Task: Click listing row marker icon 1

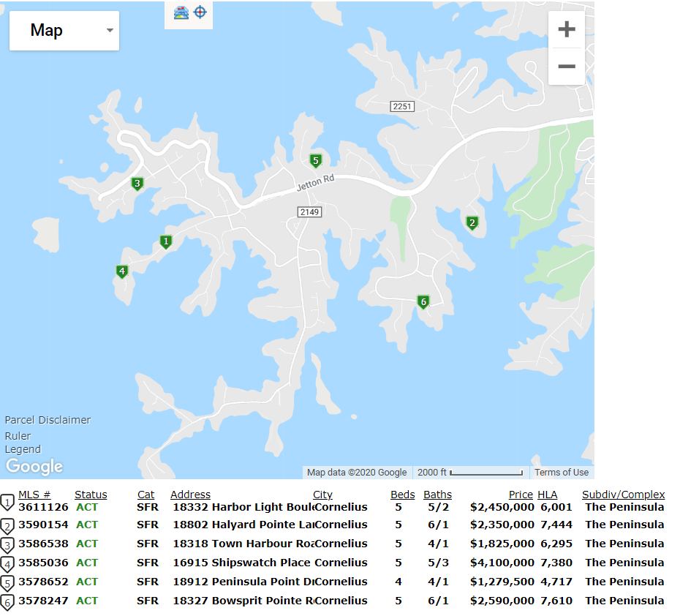Action: coord(7,503)
